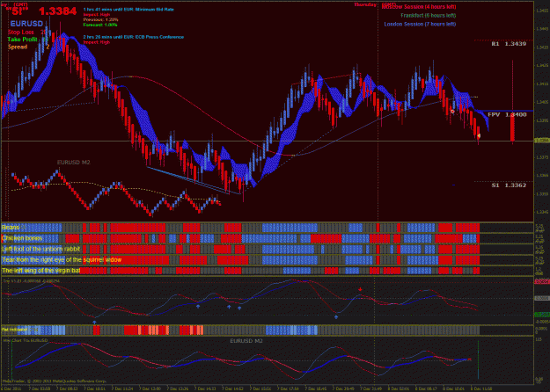Viewport: 550px width, 392px height.
Task: Click the Frankfurt session label
Action: 429,16
